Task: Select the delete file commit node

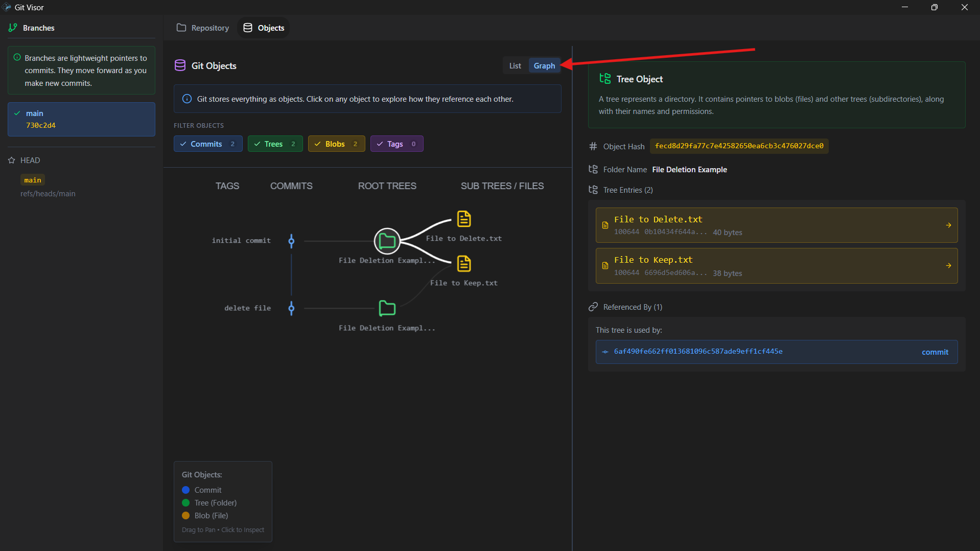Action: pos(291,308)
